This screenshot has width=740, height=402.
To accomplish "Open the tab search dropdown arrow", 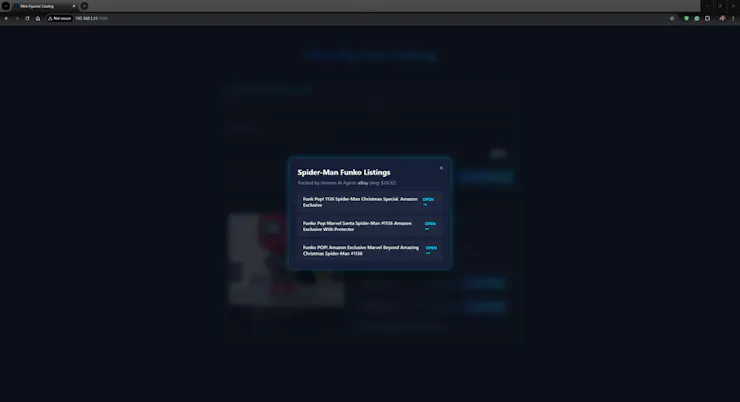I will [6, 6].
